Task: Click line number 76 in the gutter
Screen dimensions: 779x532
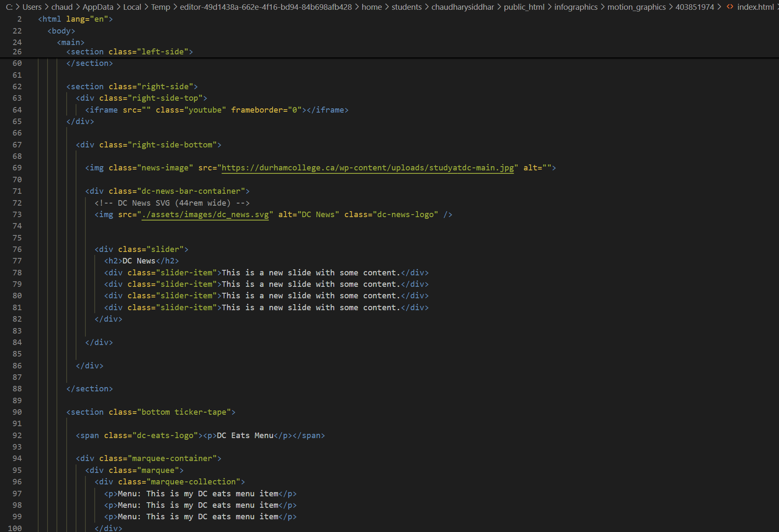Action: click(x=17, y=249)
